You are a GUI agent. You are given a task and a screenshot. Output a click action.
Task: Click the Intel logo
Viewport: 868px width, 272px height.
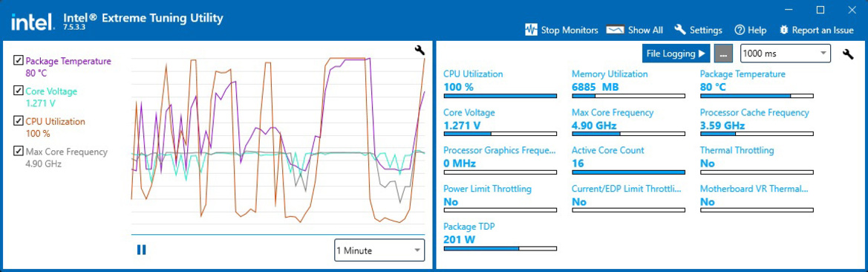pyautogui.click(x=33, y=22)
